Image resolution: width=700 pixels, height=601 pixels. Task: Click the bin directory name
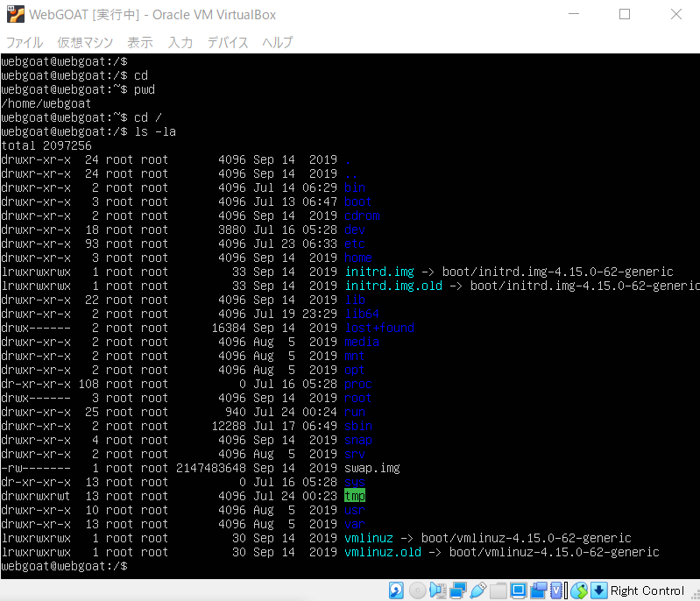pyautogui.click(x=355, y=187)
